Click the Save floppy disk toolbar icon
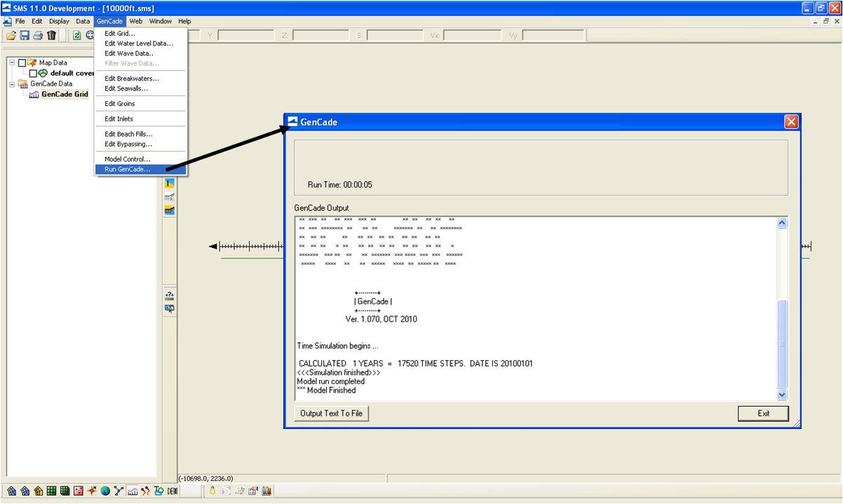Viewport: 843px width, 504px height. point(25,35)
